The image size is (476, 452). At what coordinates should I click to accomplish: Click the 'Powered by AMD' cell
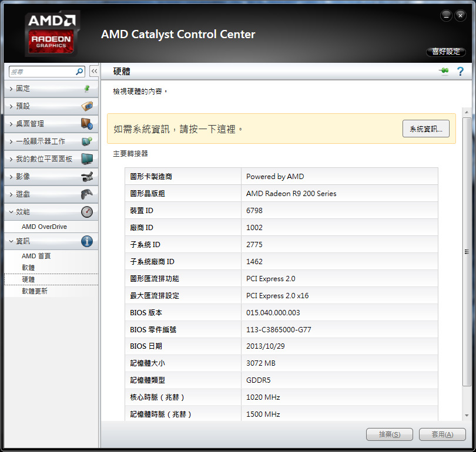[x=340, y=177]
